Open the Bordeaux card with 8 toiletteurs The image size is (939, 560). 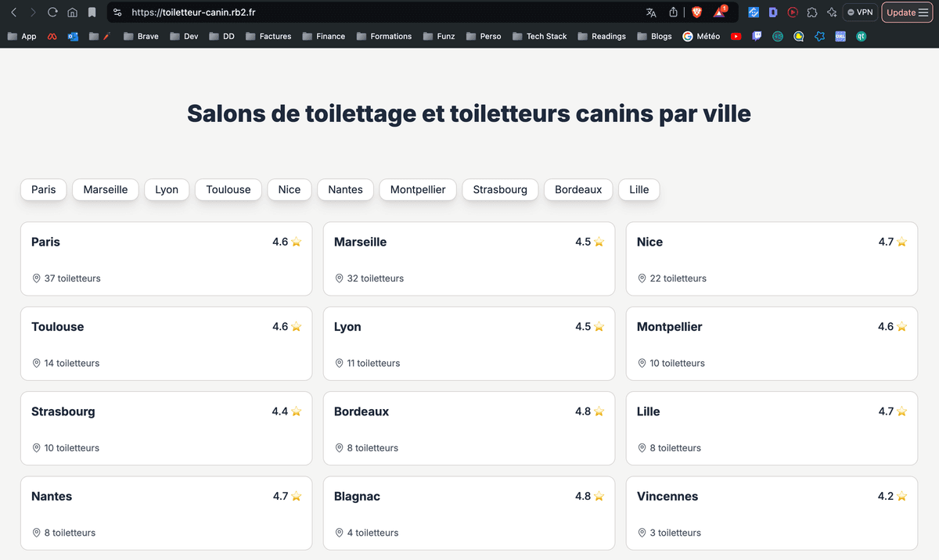click(468, 429)
